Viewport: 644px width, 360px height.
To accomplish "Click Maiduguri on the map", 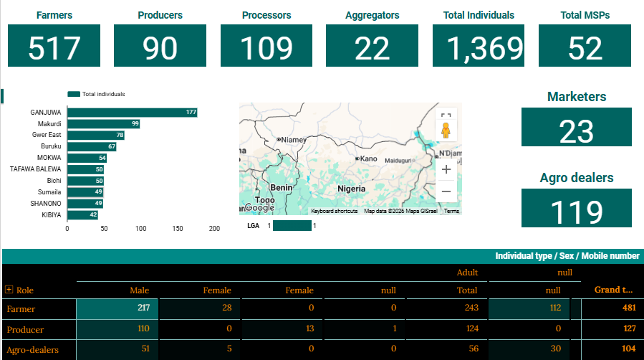I will coord(398,160).
